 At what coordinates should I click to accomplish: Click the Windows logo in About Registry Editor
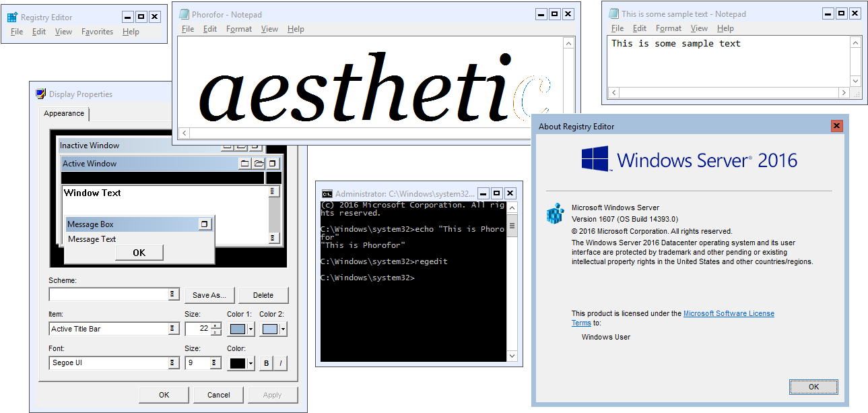pyautogui.click(x=595, y=160)
